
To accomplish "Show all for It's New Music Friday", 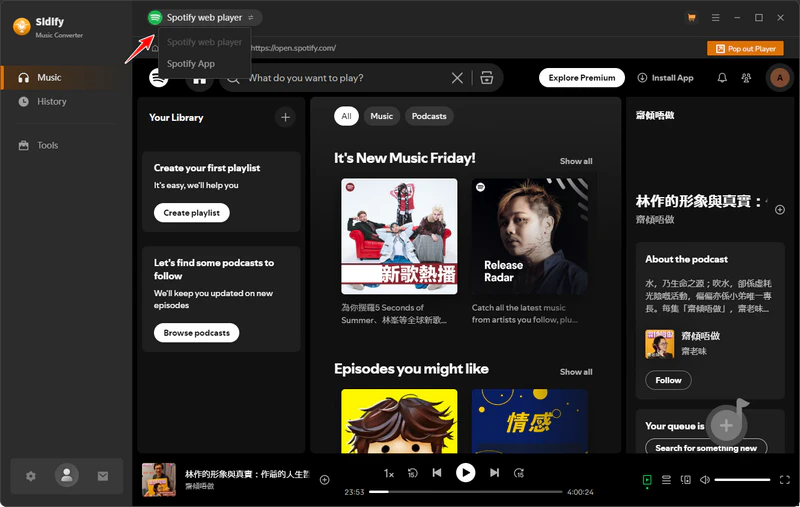I will (576, 161).
